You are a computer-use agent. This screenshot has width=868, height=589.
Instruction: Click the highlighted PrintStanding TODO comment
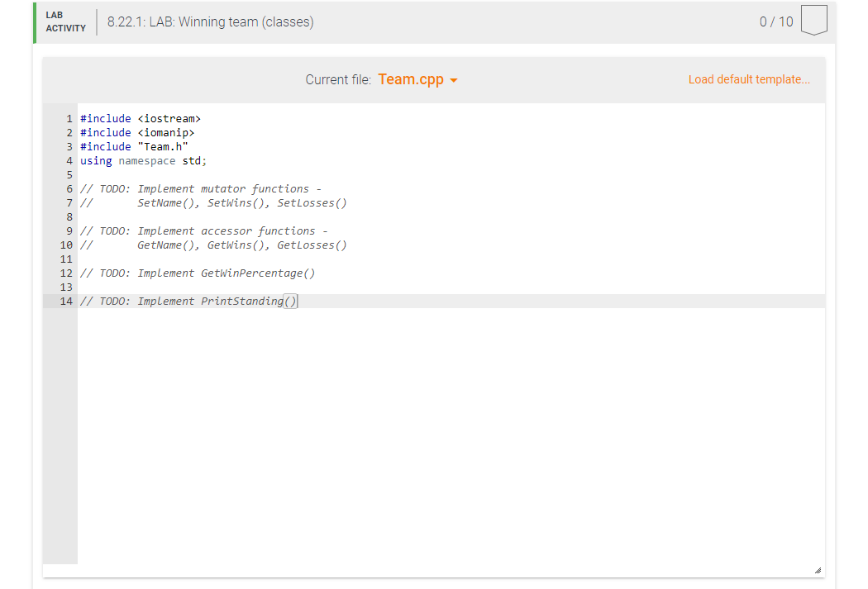[190, 301]
